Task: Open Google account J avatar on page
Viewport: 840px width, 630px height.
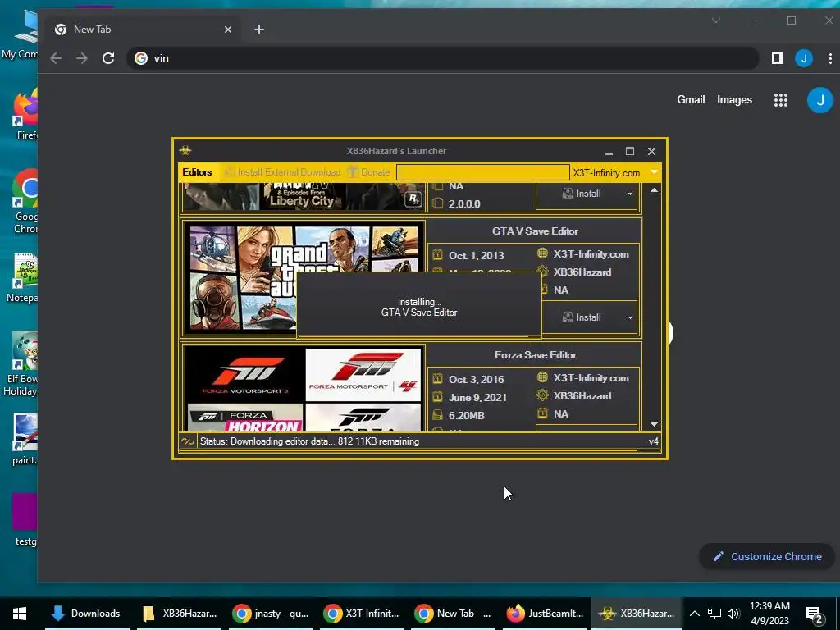Action: coord(819,100)
